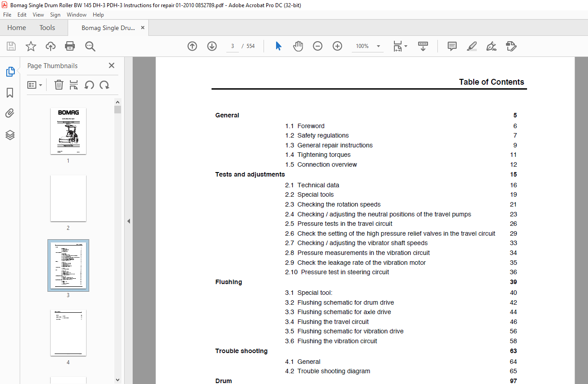Activate the Hand pan tool
This screenshot has width=588, height=384.
[298, 46]
